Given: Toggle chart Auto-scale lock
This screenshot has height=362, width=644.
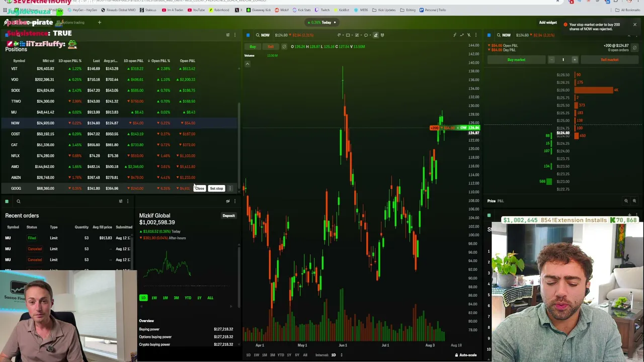Looking at the screenshot, I should 466,355.
